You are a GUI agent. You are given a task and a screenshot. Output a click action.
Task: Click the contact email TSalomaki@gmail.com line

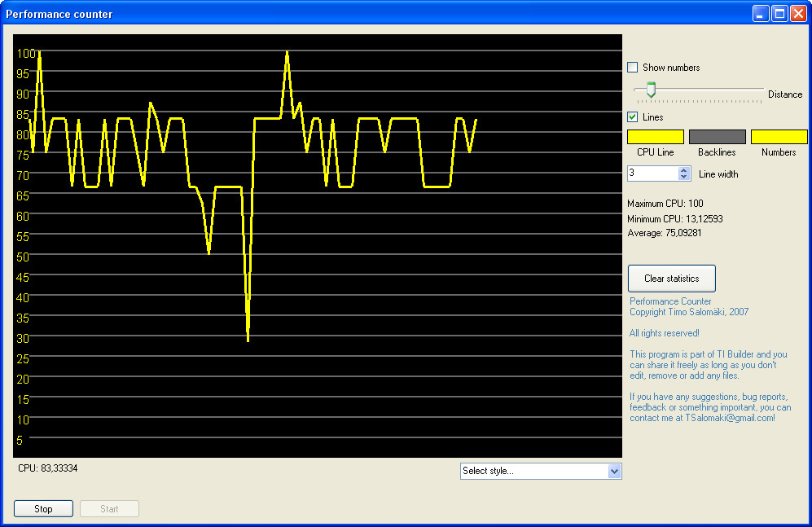[x=702, y=418]
